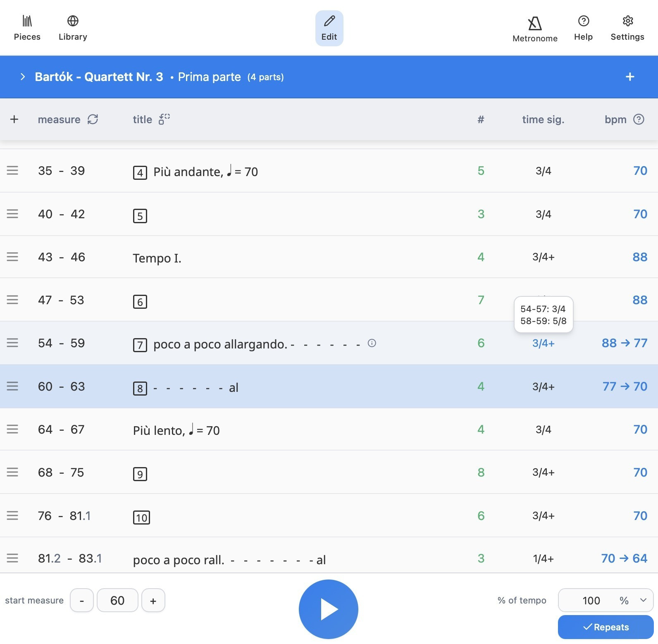658x644 pixels.
Task: Click the Più andante title text
Action: pyautogui.click(x=206, y=171)
